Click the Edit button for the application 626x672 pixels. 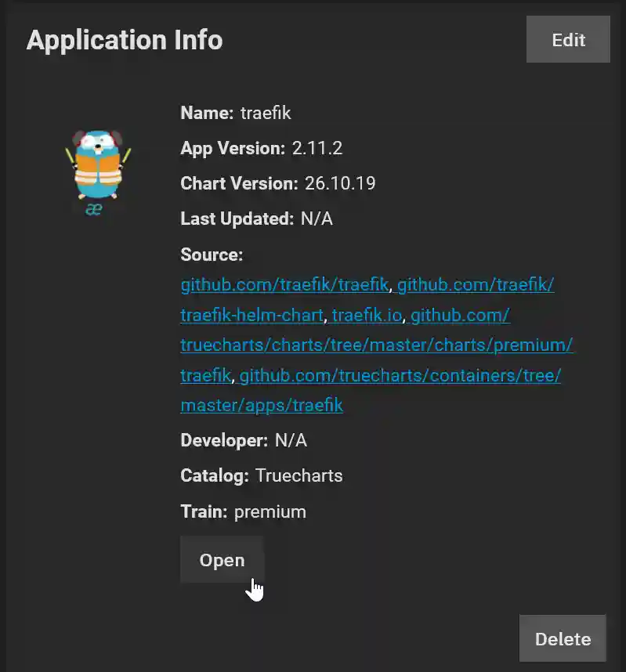pyautogui.click(x=568, y=39)
